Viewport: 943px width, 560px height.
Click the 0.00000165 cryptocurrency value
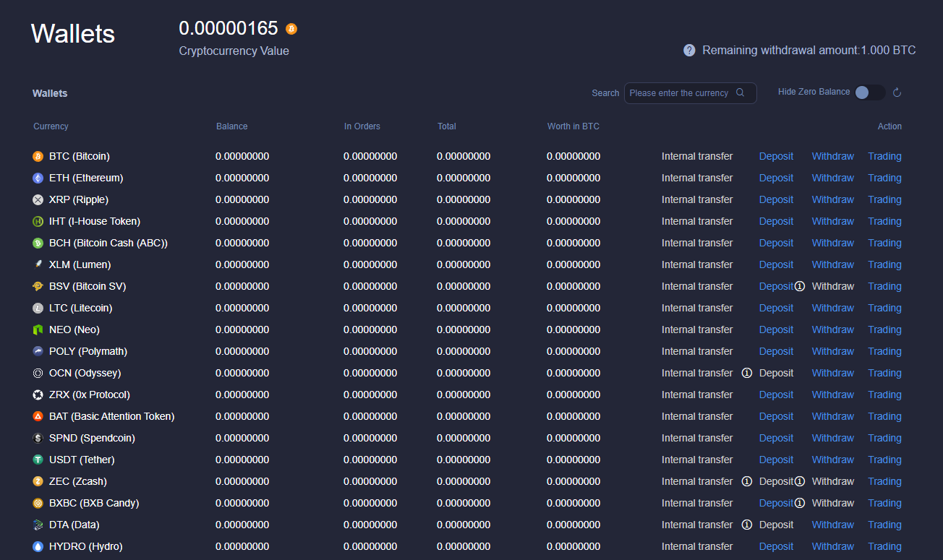[229, 28]
